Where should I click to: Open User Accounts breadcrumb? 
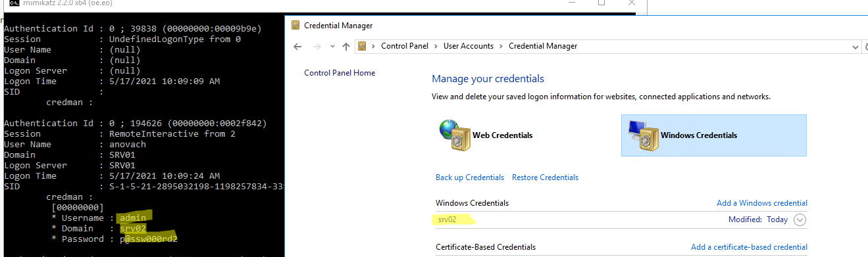coord(469,46)
